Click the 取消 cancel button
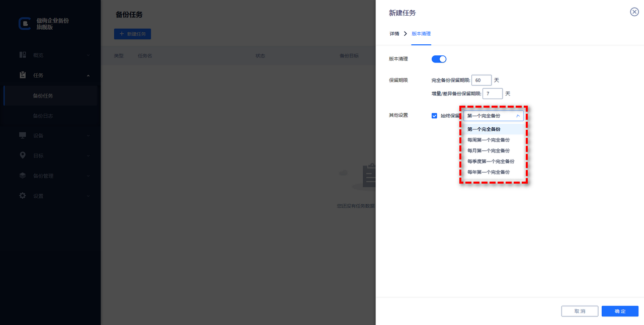644x325 pixels. coord(580,311)
